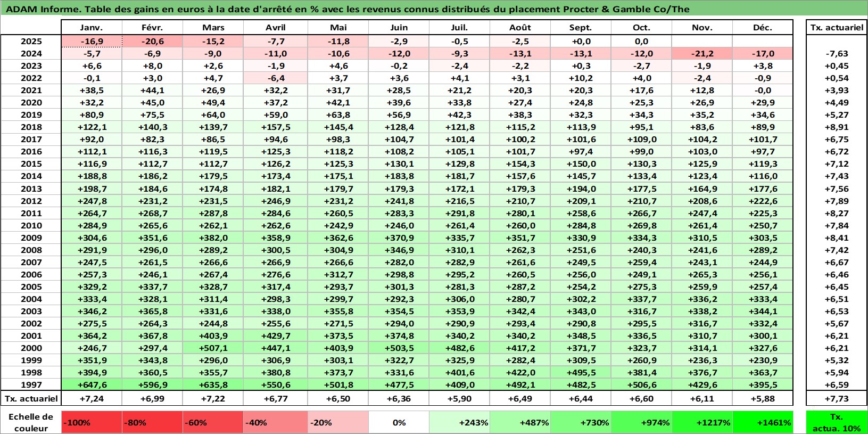
Task: Click the -60% color scale swatch
Action: (213, 422)
